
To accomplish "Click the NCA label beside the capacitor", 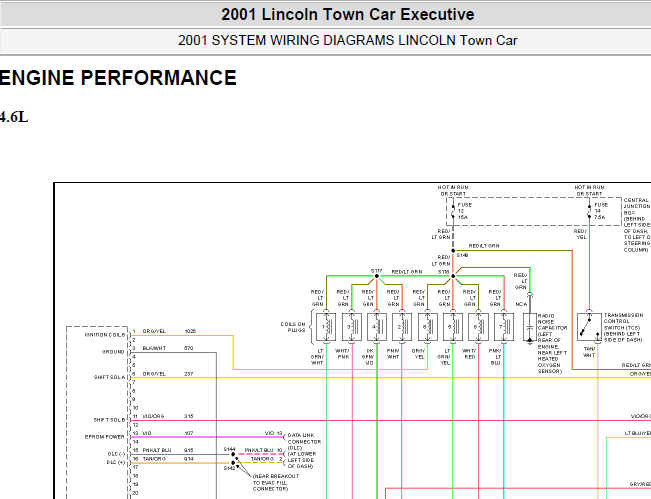I will pyautogui.click(x=521, y=304).
